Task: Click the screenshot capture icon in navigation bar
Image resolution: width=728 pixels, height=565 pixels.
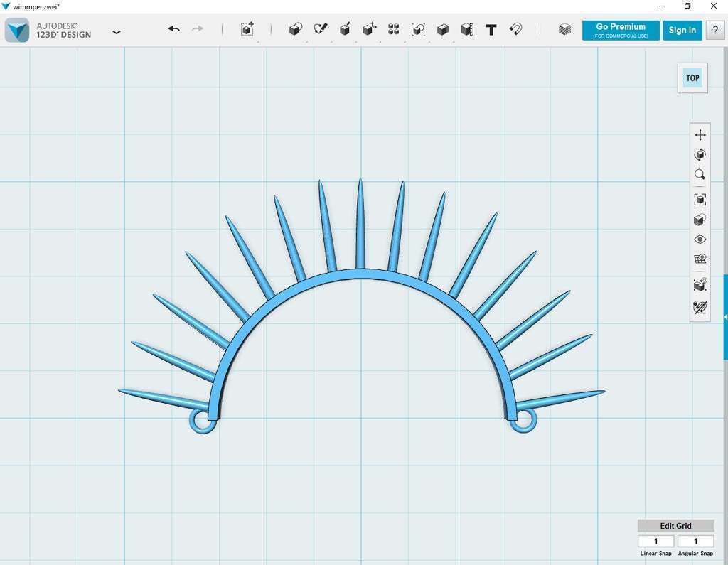Action: (700, 284)
